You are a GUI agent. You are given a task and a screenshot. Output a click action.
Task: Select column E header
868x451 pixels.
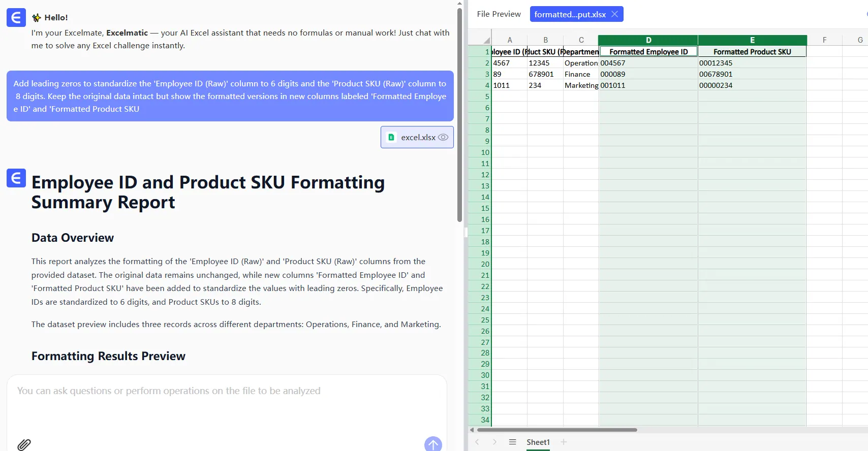(x=752, y=40)
